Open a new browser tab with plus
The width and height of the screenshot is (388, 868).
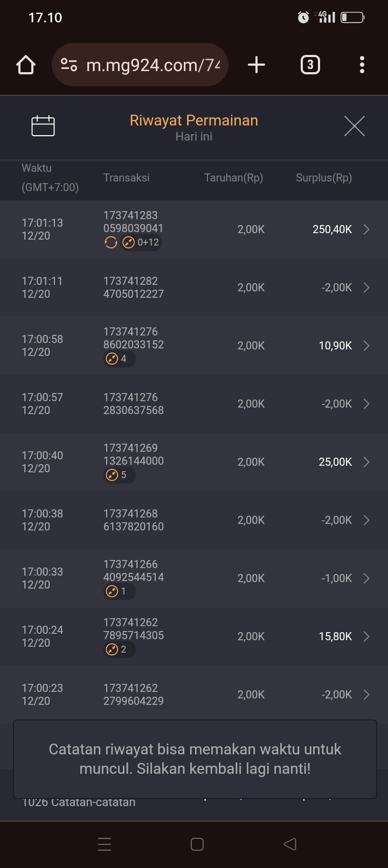point(257,65)
